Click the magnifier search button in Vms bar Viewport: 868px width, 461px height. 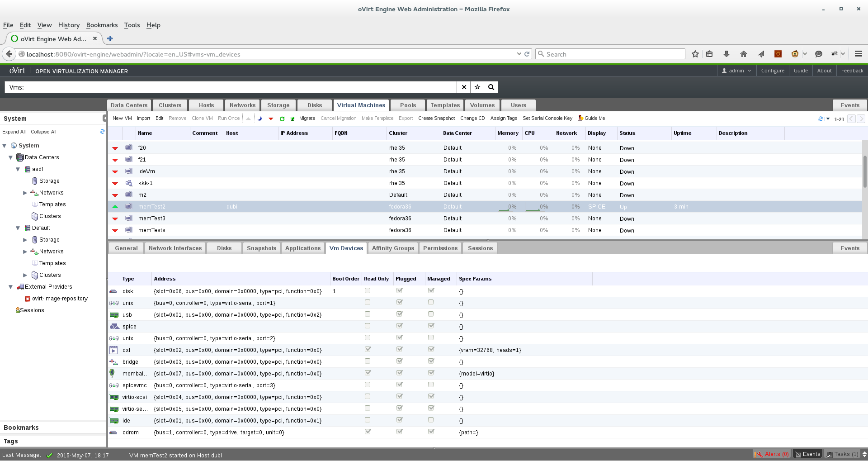coord(491,87)
